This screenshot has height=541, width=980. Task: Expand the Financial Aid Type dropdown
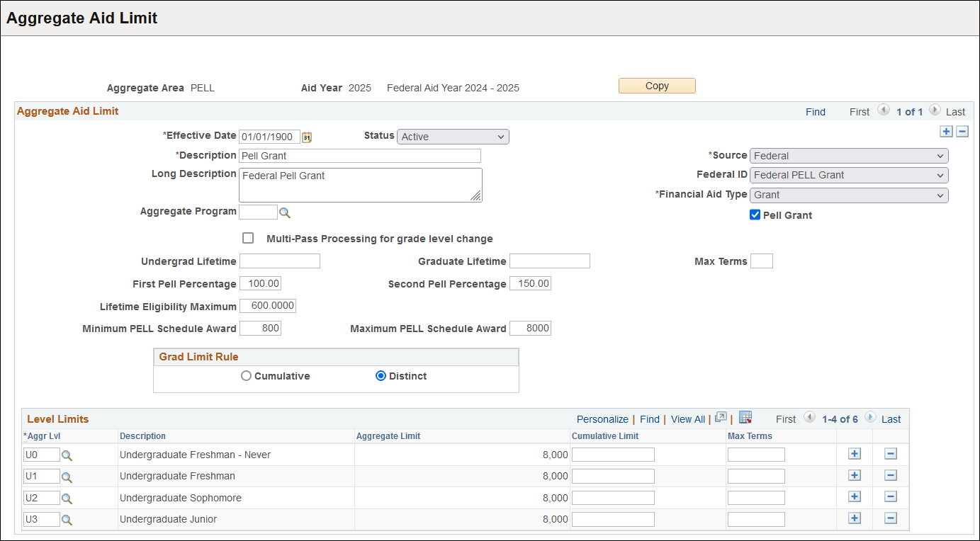pos(942,195)
